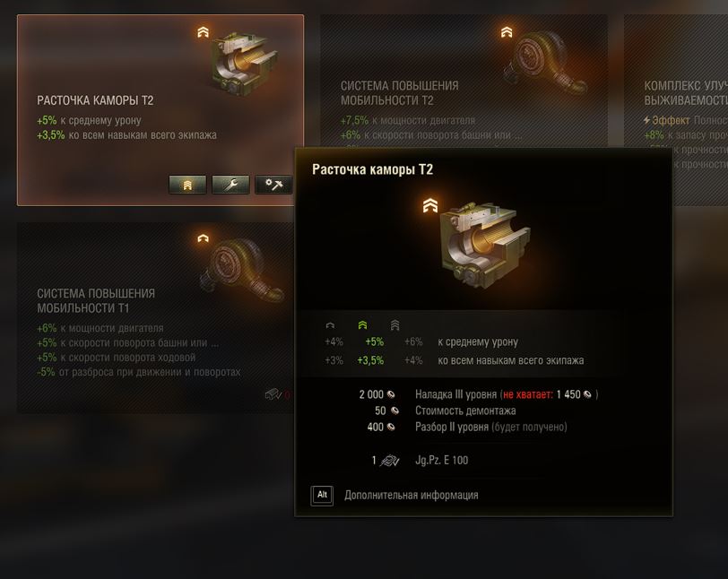Image resolution: width=728 pixels, height=579 pixels.
Task: Click the Наладка III уровня cost line
Action: (479, 394)
